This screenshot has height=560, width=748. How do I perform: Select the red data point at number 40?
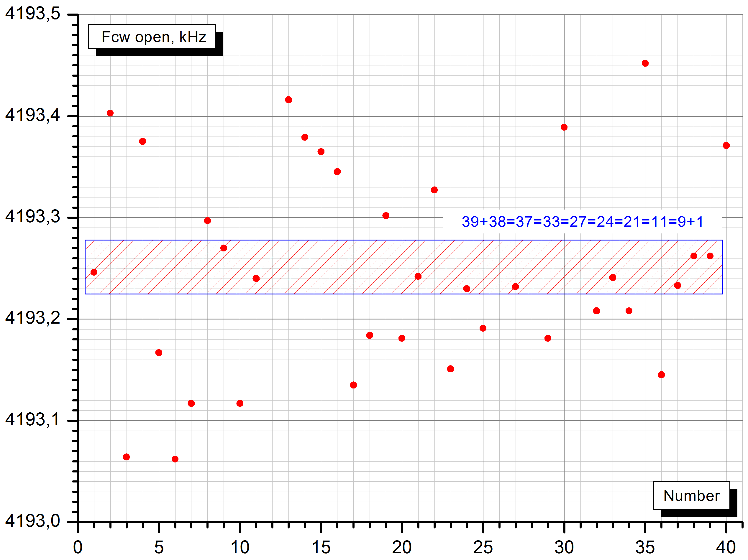click(726, 146)
